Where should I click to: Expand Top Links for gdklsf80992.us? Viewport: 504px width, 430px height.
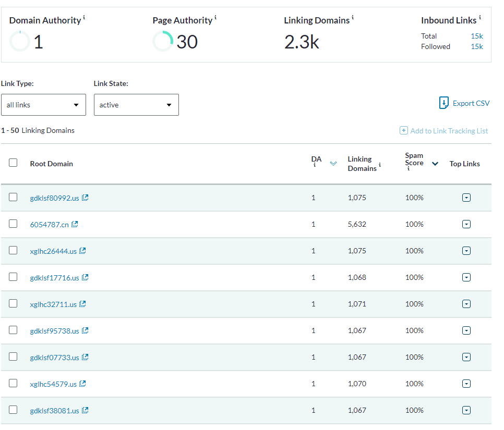[466, 198]
